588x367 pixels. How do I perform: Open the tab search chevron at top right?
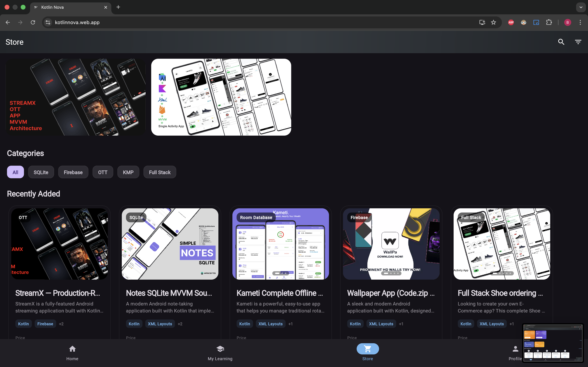coord(581,7)
